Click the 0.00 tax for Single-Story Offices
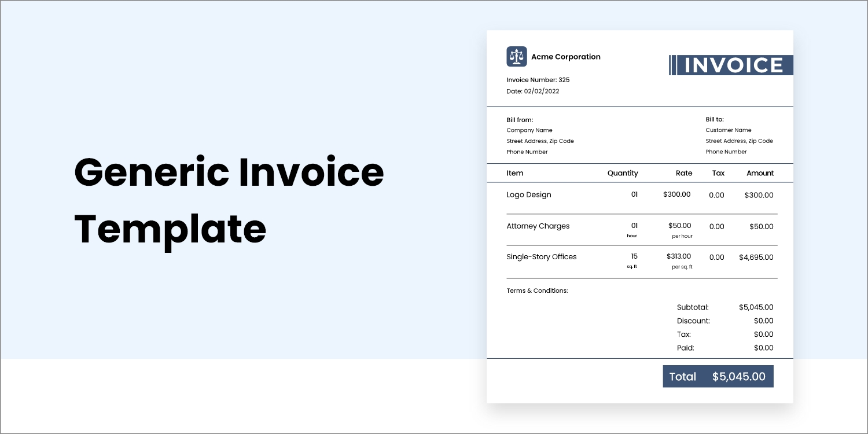868x434 pixels. [717, 257]
